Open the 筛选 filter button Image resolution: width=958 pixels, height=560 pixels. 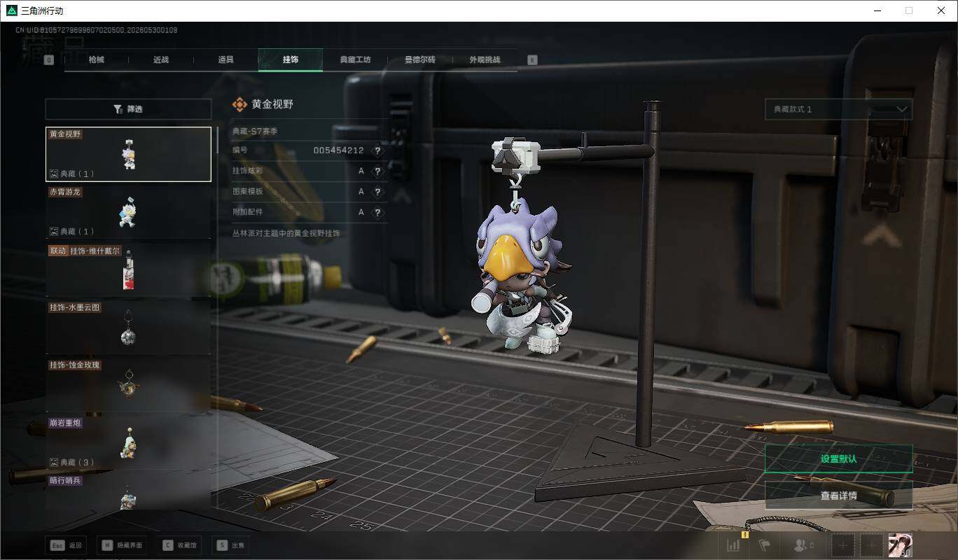[128, 109]
